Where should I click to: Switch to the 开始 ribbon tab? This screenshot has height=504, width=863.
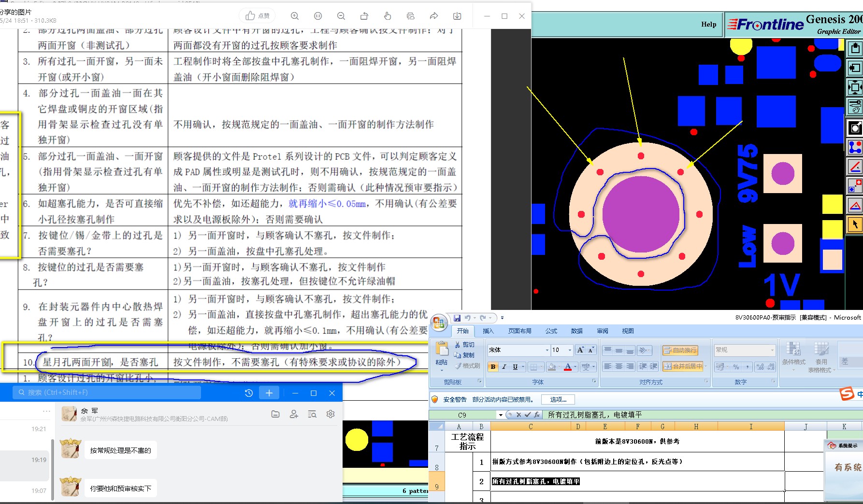(x=463, y=331)
